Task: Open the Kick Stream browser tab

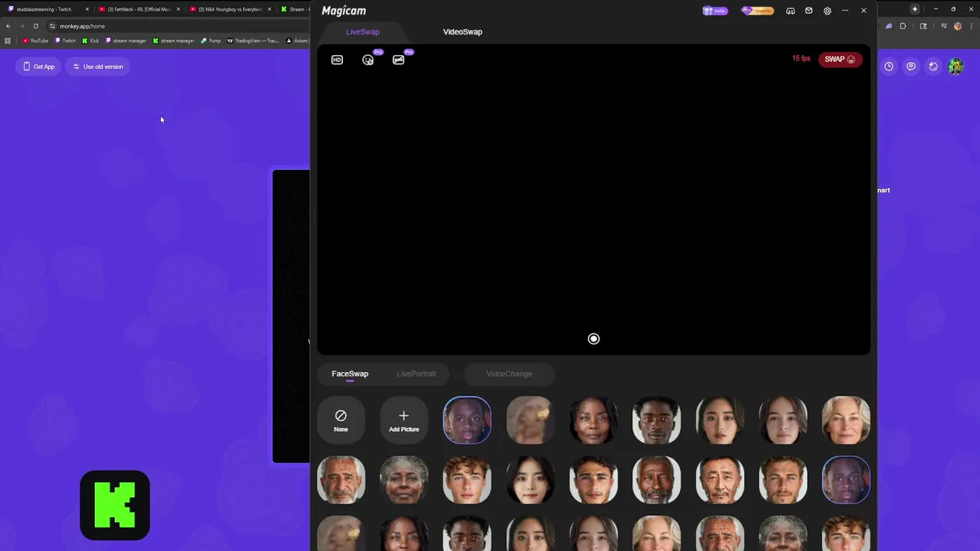Action: [294, 9]
